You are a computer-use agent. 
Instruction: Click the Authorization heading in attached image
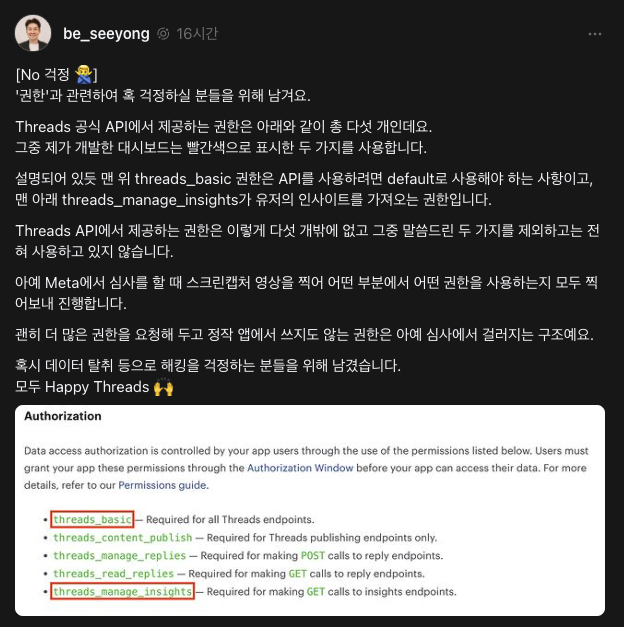63,416
